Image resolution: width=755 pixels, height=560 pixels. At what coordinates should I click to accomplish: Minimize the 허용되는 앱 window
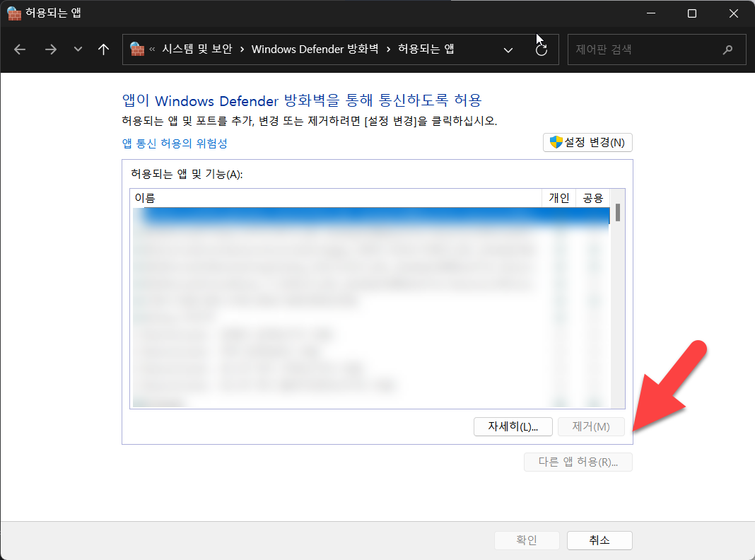[x=651, y=13]
